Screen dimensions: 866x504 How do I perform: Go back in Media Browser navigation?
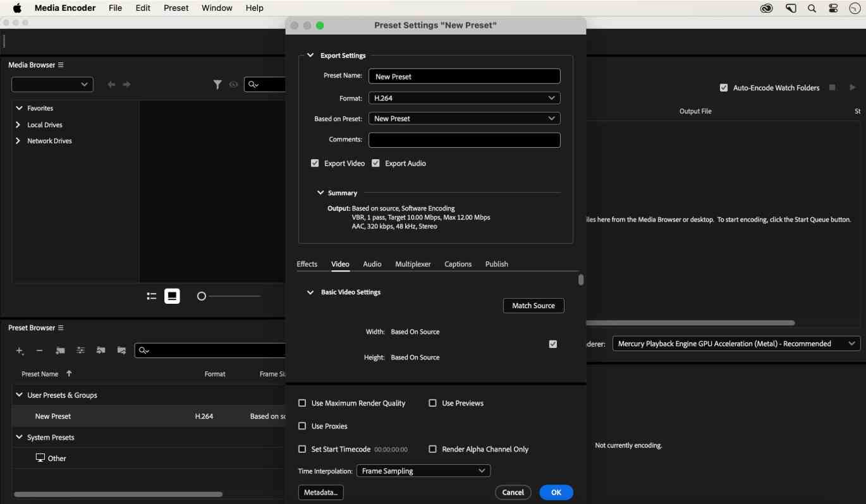pyautogui.click(x=111, y=85)
